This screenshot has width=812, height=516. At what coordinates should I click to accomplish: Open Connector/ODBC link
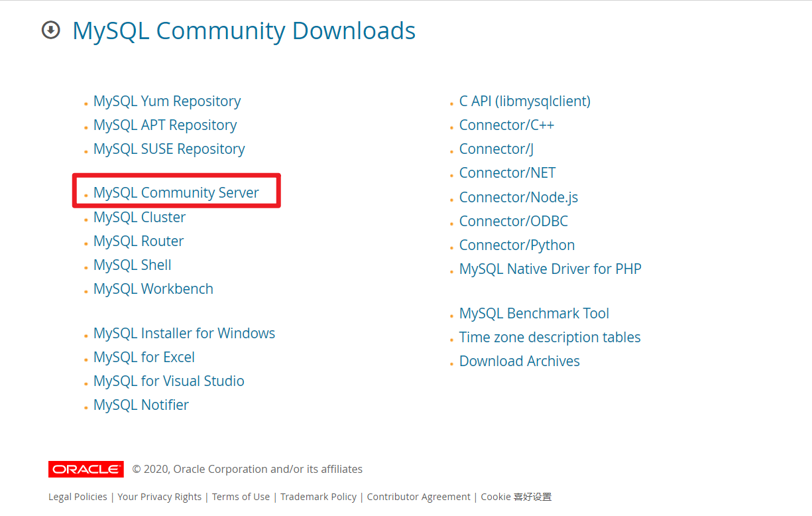click(x=514, y=222)
